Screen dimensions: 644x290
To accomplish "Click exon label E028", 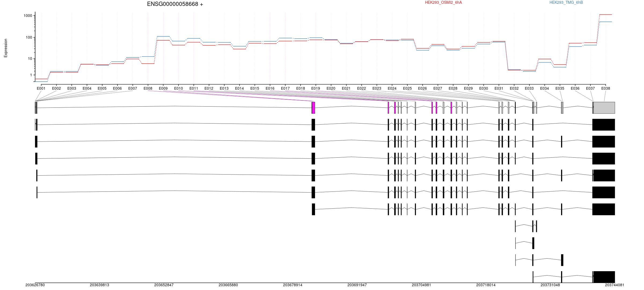I will [x=453, y=88].
